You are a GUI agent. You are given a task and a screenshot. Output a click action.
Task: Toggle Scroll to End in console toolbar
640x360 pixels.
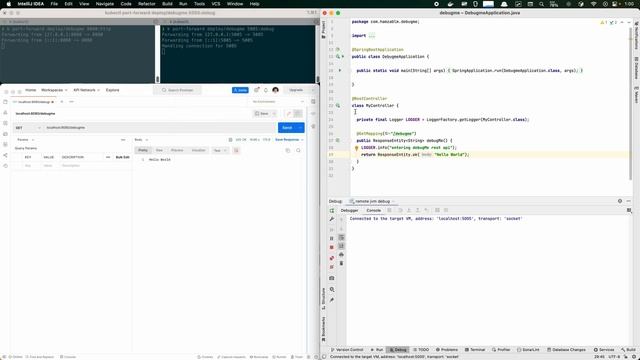pos(342,246)
